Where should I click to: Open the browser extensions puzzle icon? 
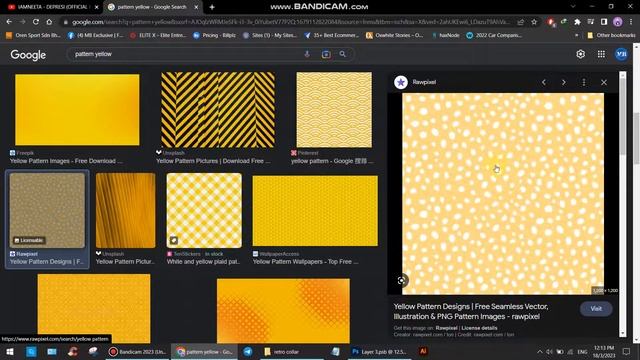[x=577, y=22]
